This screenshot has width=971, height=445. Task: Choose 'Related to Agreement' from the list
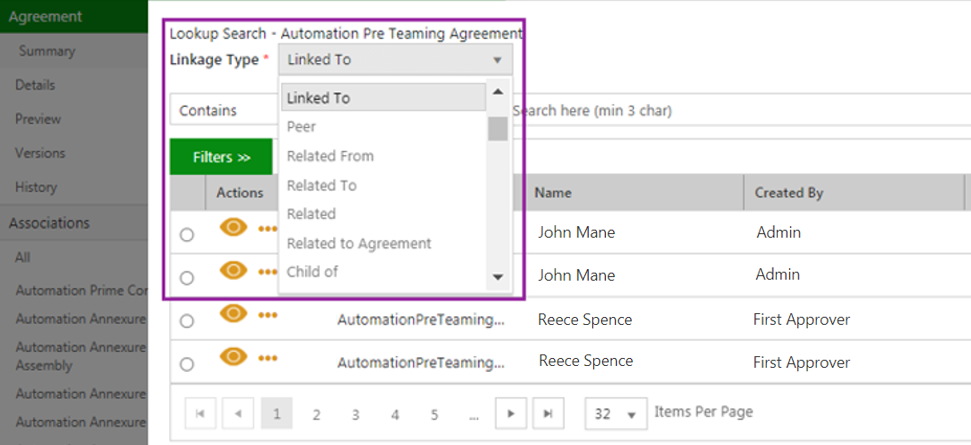coord(359,243)
